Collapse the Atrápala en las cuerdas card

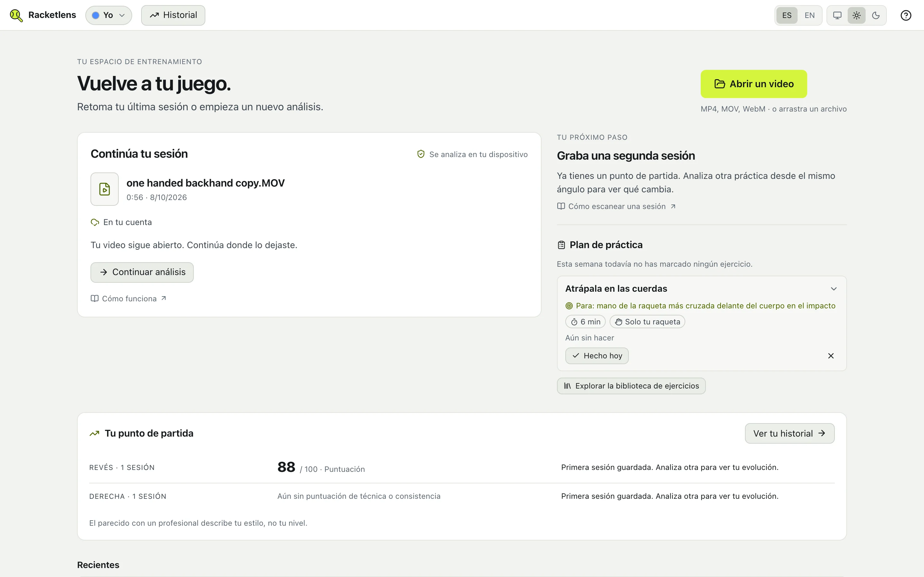click(x=834, y=289)
